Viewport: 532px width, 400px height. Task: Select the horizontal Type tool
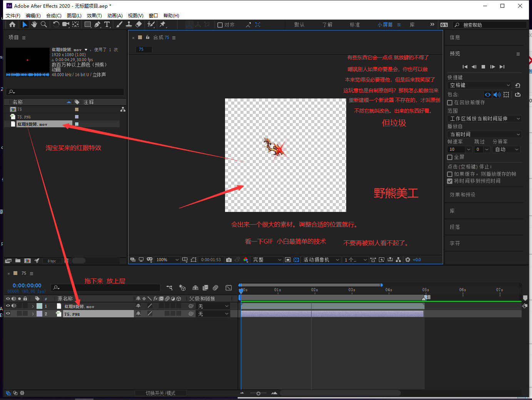click(x=107, y=25)
